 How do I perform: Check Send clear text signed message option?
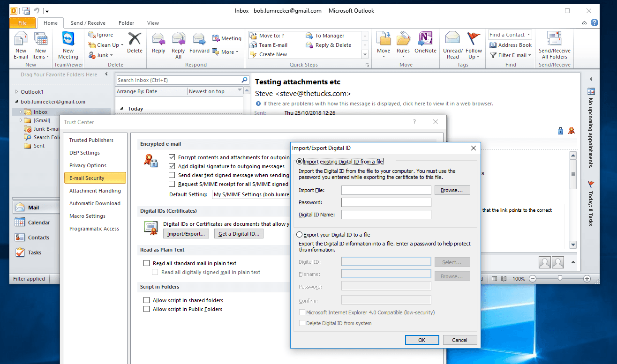point(172,175)
